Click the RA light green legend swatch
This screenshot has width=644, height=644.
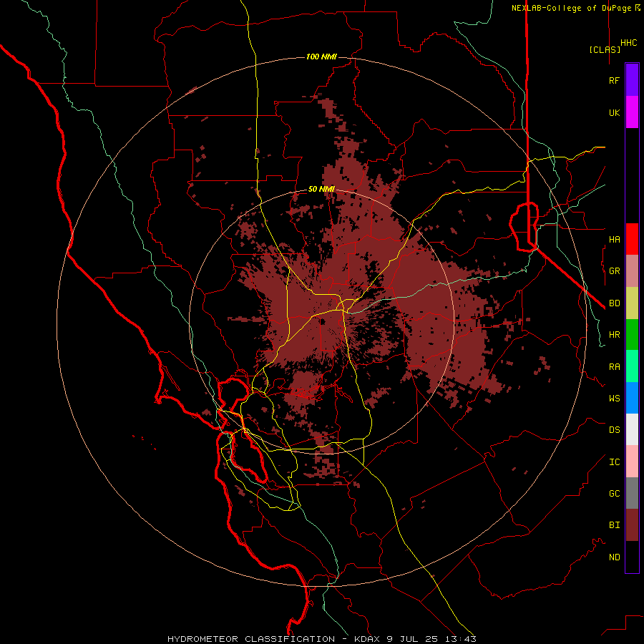(632, 366)
